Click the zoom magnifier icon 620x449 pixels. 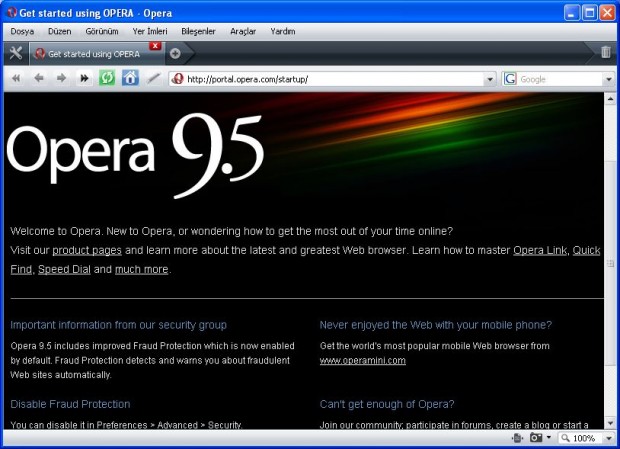pyautogui.click(x=565, y=438)
